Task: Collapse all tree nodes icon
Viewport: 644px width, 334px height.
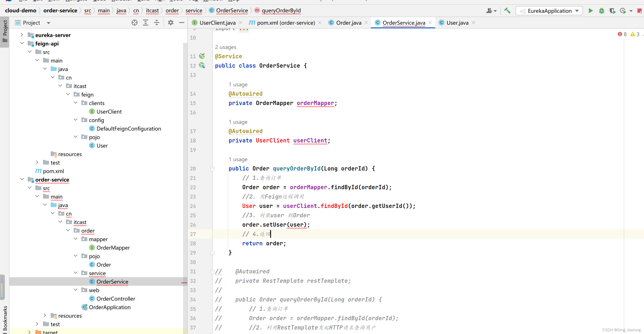Action: pyautogui.click(x=156, y=23)
